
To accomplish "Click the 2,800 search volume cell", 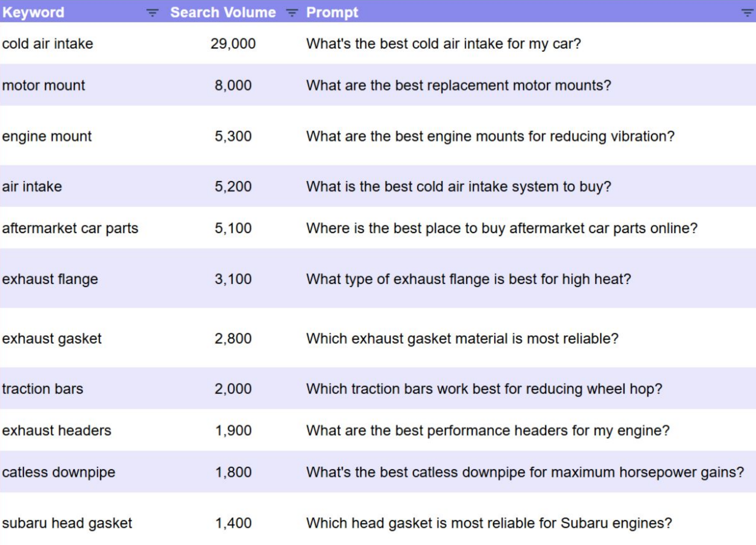I will 233,338.
